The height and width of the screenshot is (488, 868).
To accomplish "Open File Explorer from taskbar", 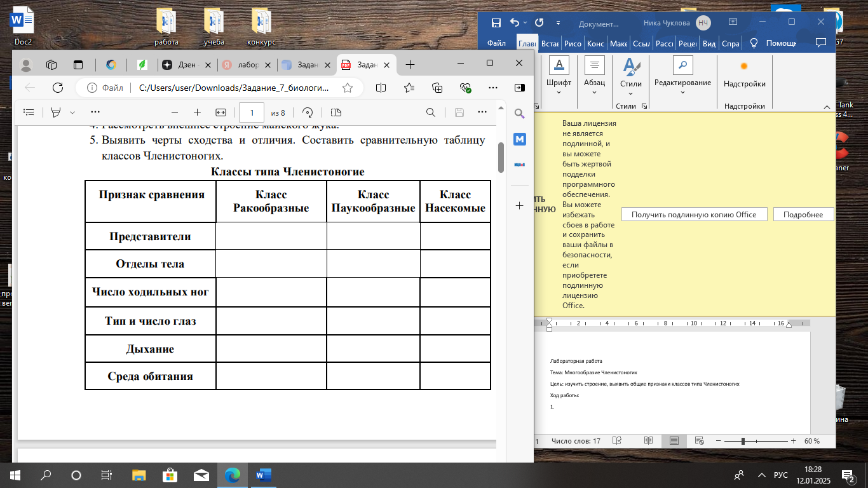I will pyautogui.click(x=138, y=475).
